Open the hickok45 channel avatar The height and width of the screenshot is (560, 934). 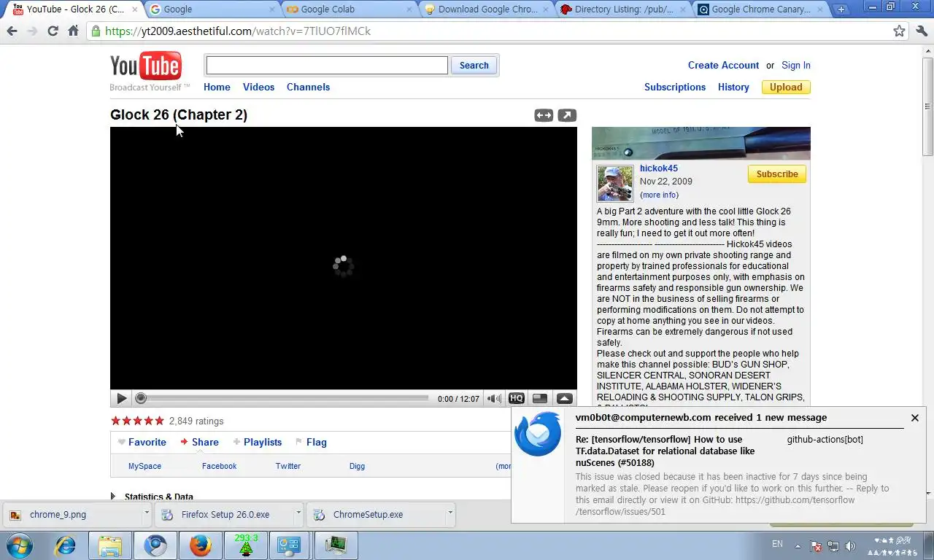coord(615,183)
